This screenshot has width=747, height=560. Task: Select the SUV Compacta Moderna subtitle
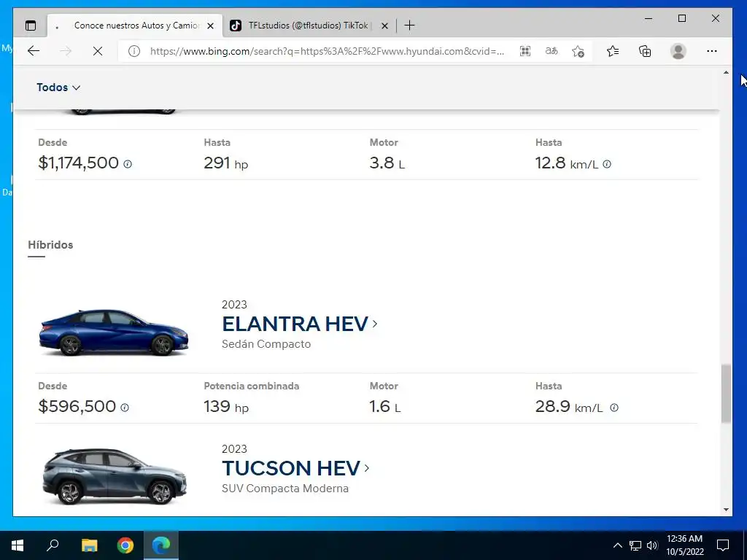pyautogui.click(x=285, y=489)
